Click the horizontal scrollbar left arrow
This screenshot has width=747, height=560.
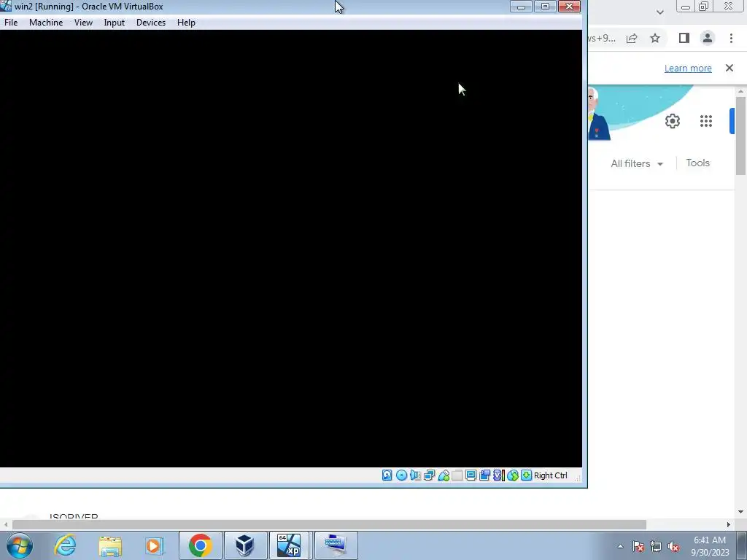point(5,524)
